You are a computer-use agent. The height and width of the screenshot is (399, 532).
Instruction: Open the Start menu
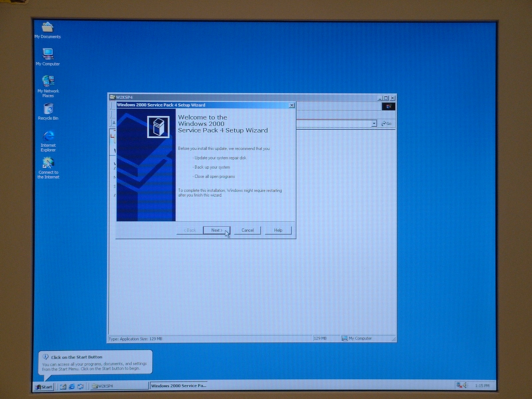point(44,387)
